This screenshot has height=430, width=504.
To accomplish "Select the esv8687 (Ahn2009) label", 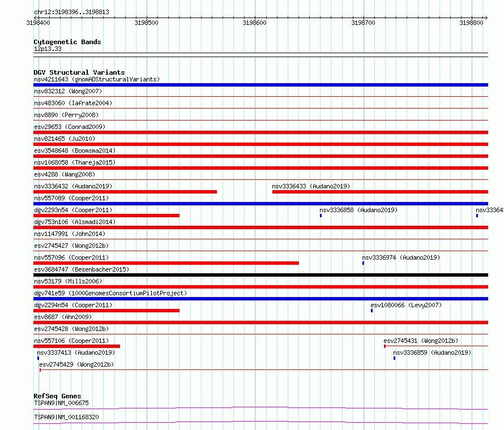I will coord(63,317).
